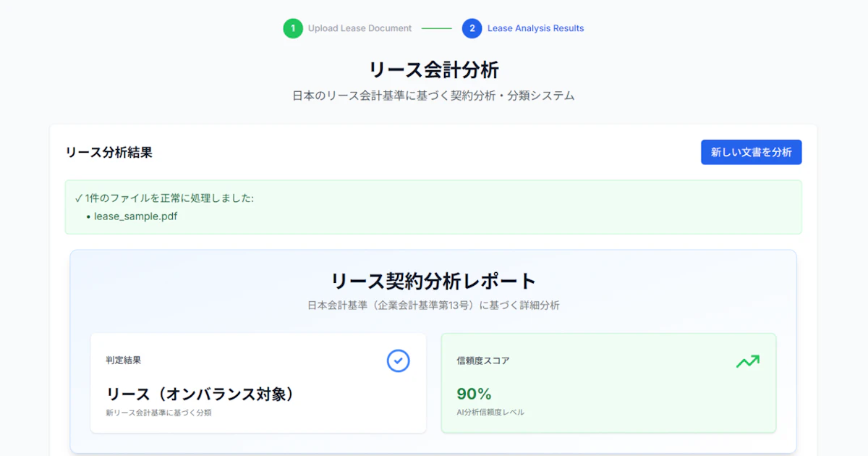The height and width of the screenshot is (456, 868).
Task: Click the green trending-up arrow icon
Action: coord(747,360)
